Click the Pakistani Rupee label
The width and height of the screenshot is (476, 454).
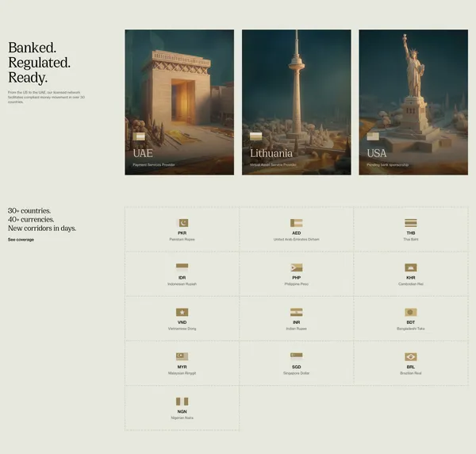[x=182, y=240]
